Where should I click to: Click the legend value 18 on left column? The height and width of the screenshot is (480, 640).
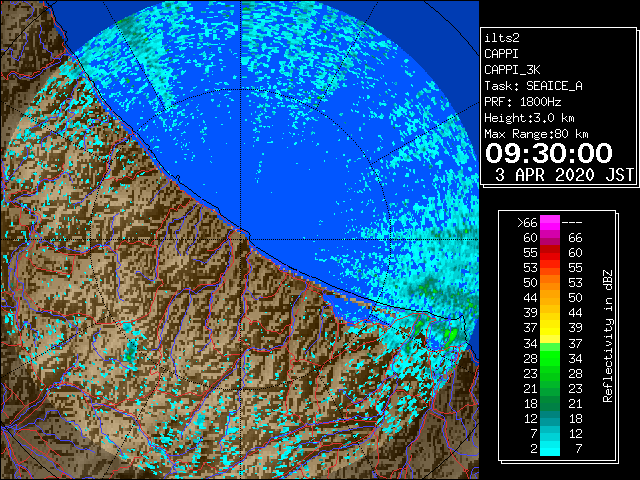pos(531,404)
